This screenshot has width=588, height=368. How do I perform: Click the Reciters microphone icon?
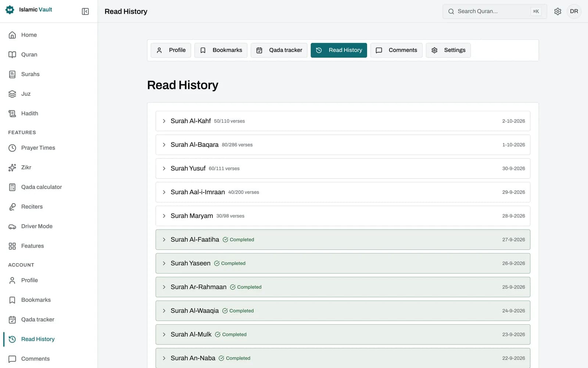pos(12,207)
